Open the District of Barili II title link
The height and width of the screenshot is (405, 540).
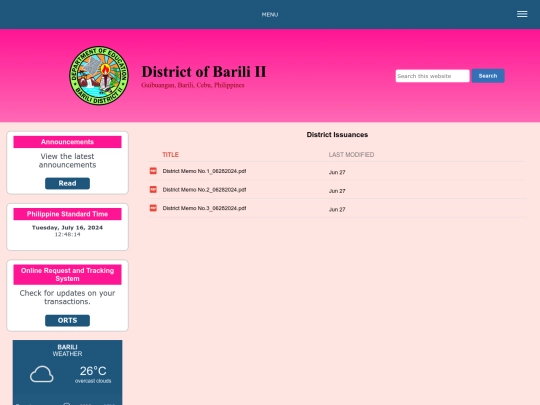[x=204, y=72]
